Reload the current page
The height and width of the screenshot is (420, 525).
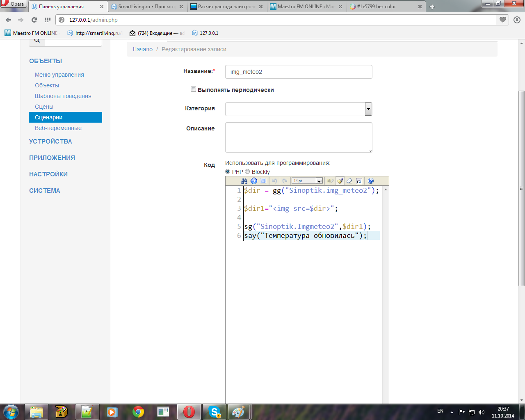click(34, 20)
